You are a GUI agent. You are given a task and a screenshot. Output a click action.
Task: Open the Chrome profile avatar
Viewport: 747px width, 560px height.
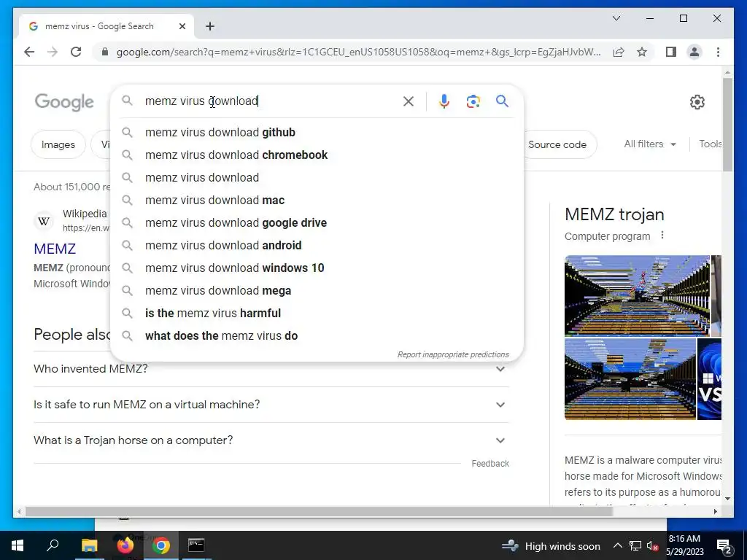(x=694, y=52)
